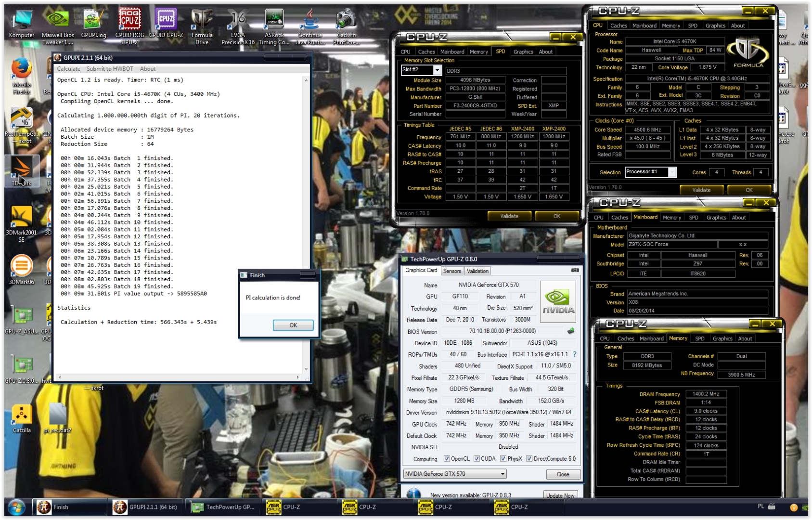Toggle the DirectCompute 5.0 checkbox
The height and width of the screenshot is (520, 812).
pos(529,459)
